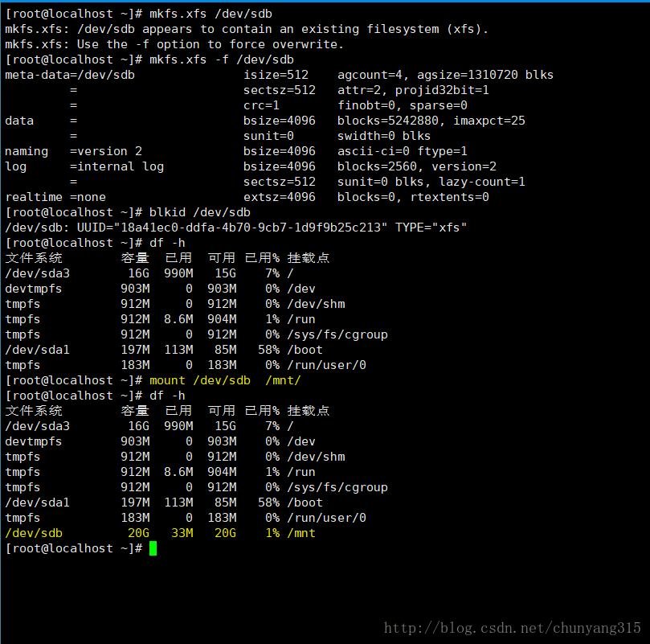The width and height of the screenshot is (650, 644).
Task: Click the 'isize=512' value
Action: tap(276, 75)
